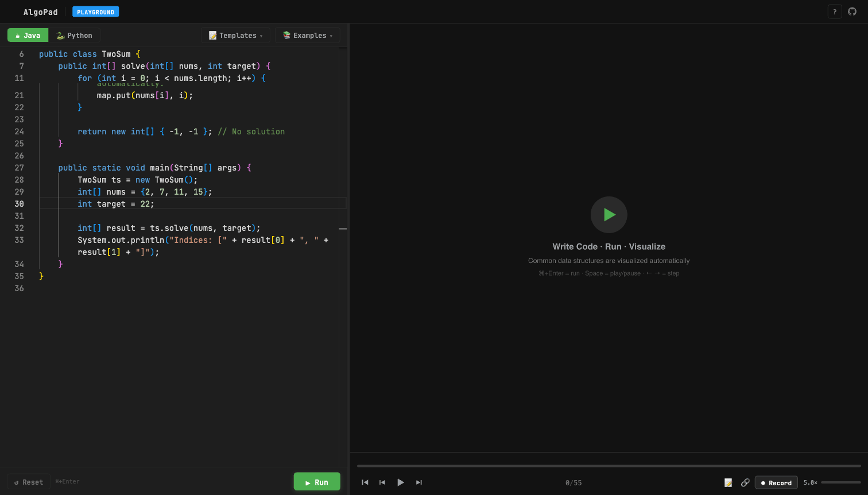This screenshot has width=868, height=495.
Task: Click 'int[] result = ts.solve(nums, target);' line
Action: click(x=169, y=228)
